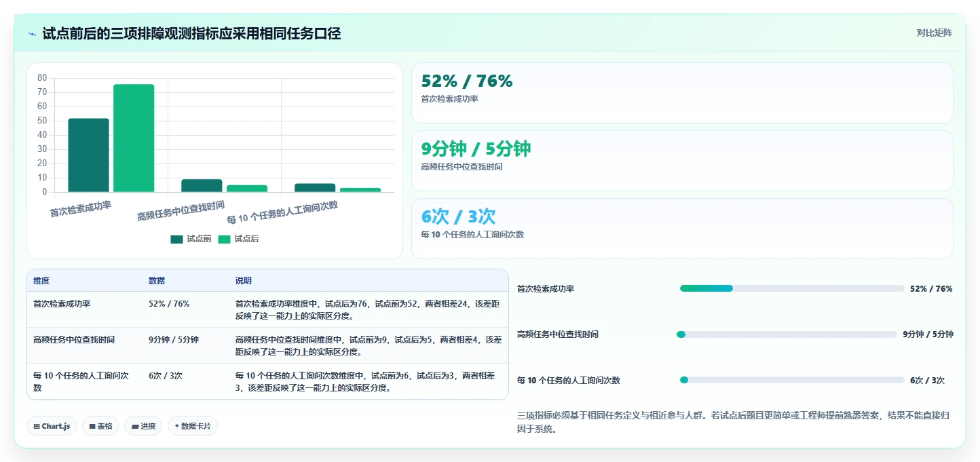Click the page title 试点前后的三项排障观测指标
Screen dimensions: 980x462
191,33
